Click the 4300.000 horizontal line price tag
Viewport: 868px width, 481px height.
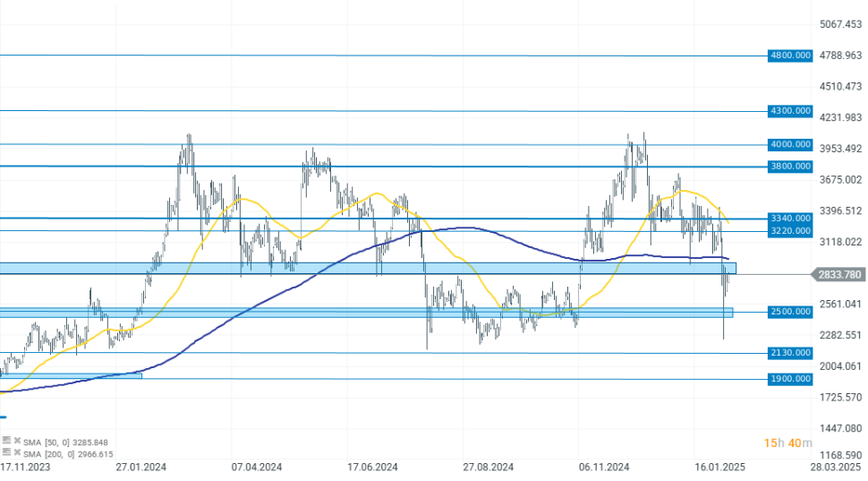coord(790,111)
